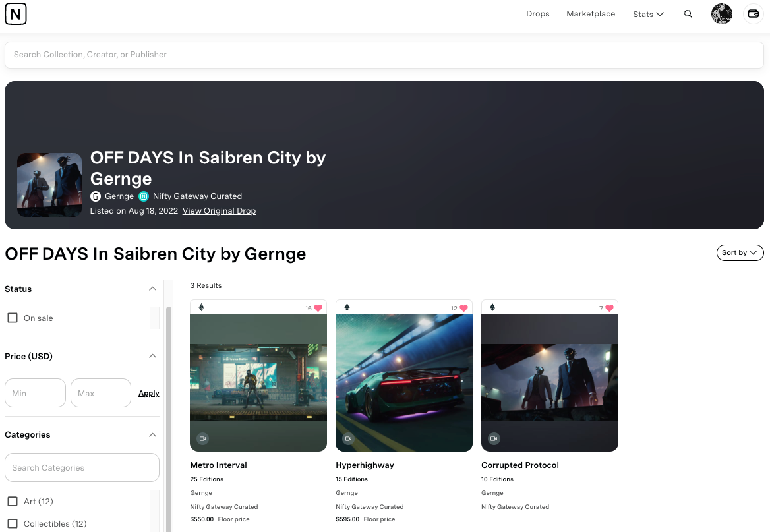Click Gernge creator avatar icon in banner

pos(96,196)
